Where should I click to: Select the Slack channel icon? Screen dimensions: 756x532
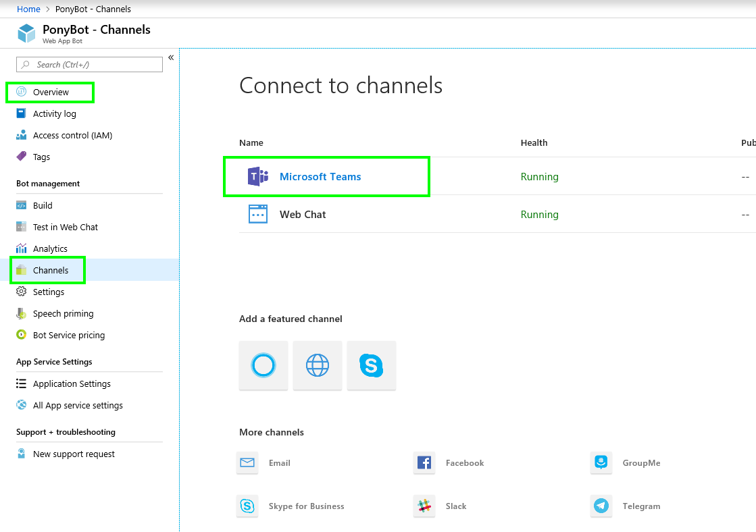point(424,506)
